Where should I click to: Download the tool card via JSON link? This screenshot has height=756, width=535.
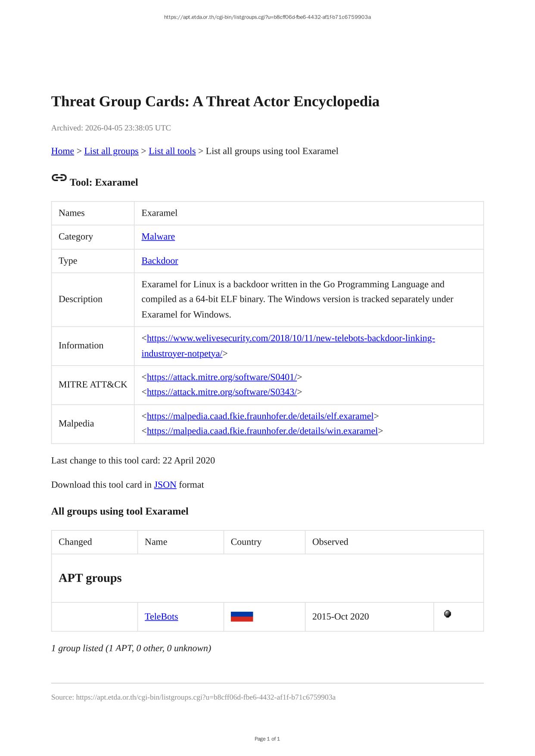[165, 485]
